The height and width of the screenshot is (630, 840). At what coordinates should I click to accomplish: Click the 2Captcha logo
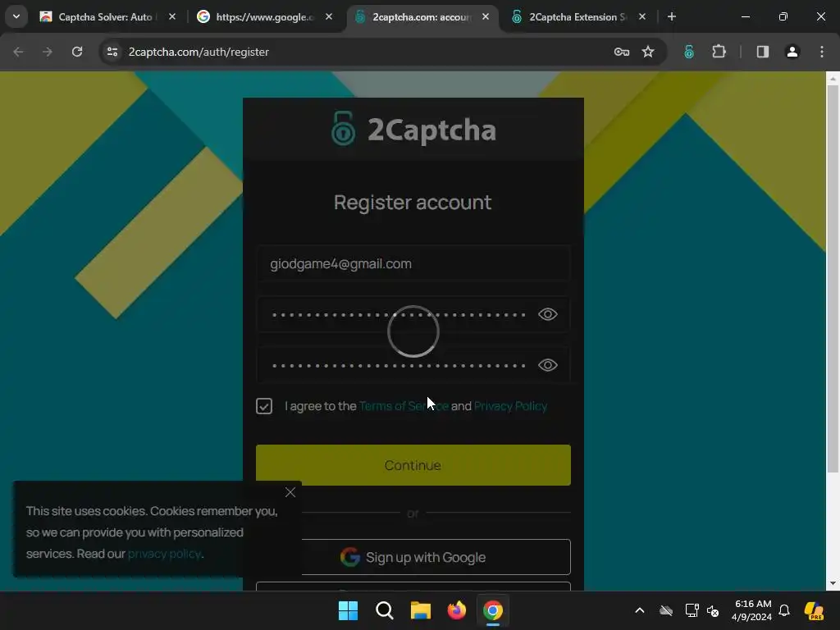[413, 129]
